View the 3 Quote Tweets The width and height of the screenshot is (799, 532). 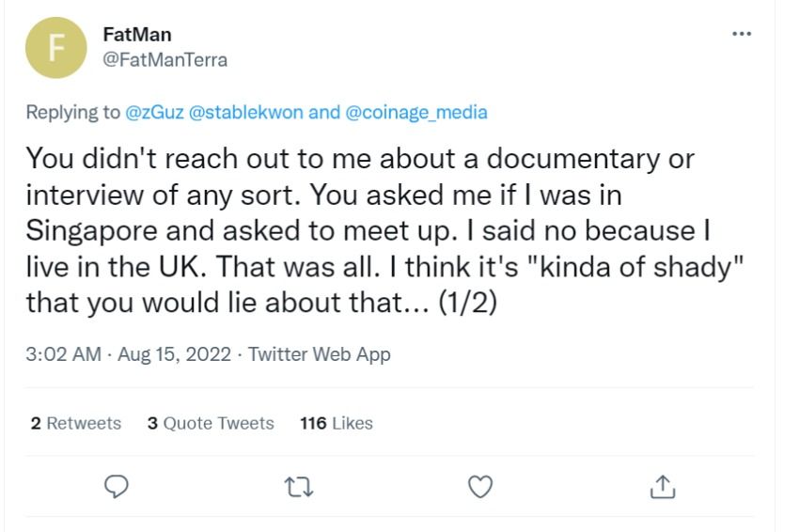211,423
